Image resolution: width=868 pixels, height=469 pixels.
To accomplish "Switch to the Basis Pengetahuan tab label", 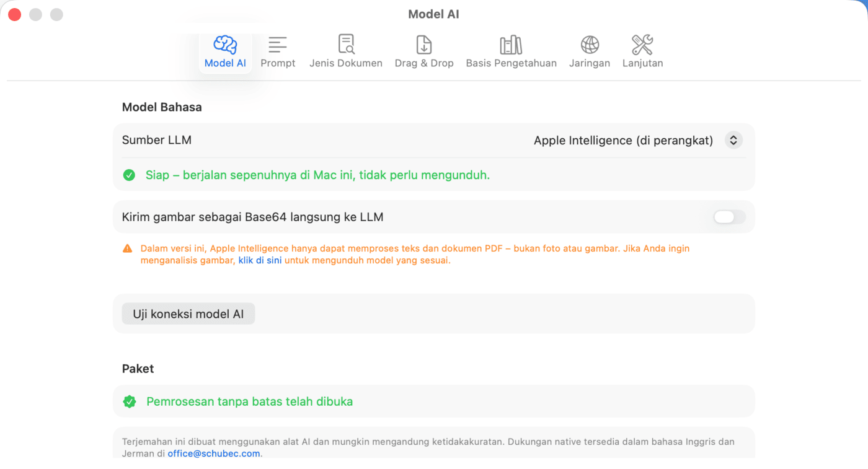I will (x=511, y=63).
